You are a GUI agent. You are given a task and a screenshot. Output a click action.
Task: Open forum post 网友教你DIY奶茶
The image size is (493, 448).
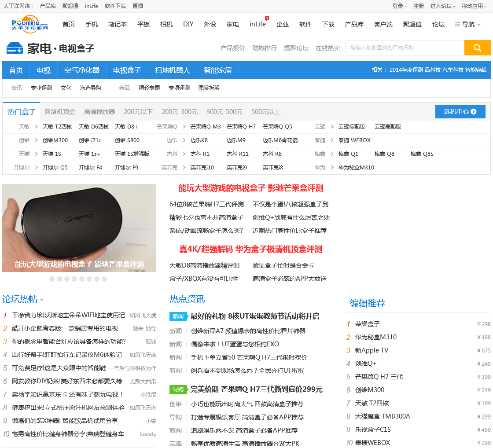67,381
